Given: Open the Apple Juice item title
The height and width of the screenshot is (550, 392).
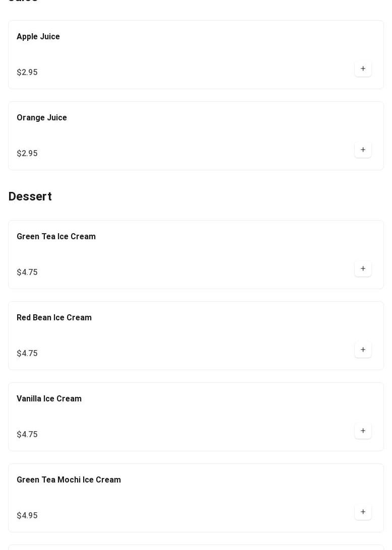Looking at the screenshot, I should [x=38, y=36].
